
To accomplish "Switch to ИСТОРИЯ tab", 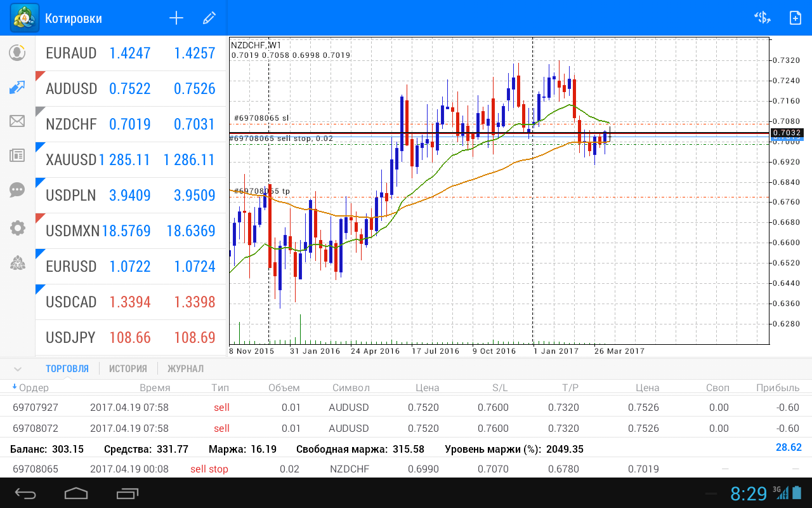I will coord(128,368).
